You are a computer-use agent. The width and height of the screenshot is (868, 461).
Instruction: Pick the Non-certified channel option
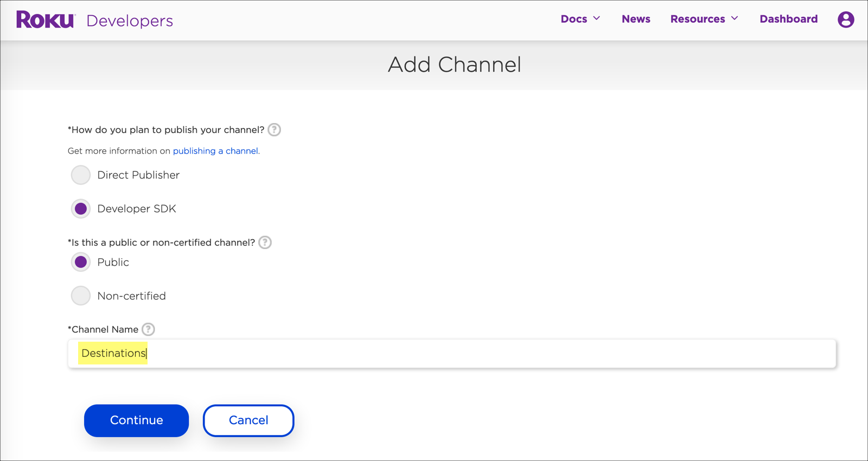pyautogui.click(x=81, y=296)
